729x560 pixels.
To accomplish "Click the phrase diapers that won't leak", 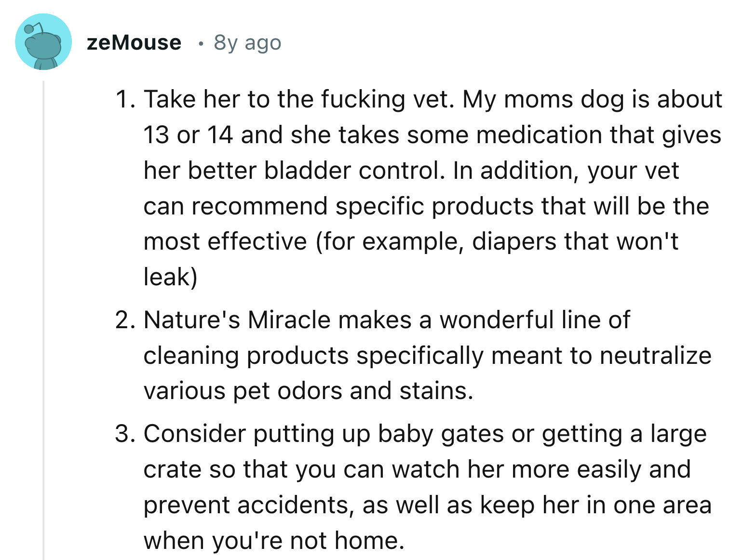I will [574, 241].
